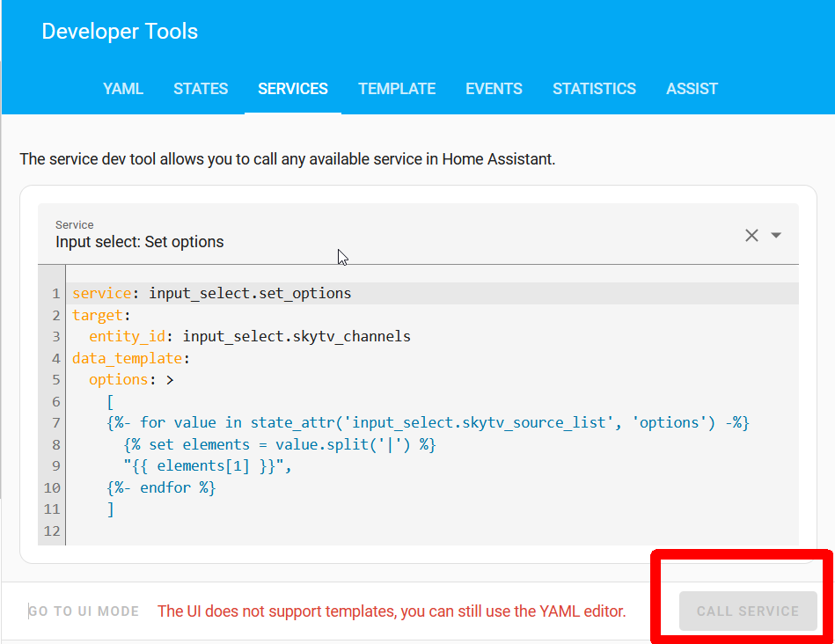Collapse the options multiline indicator on line 5
This screenshot has width=835, height=644.
tap(170, 379)
